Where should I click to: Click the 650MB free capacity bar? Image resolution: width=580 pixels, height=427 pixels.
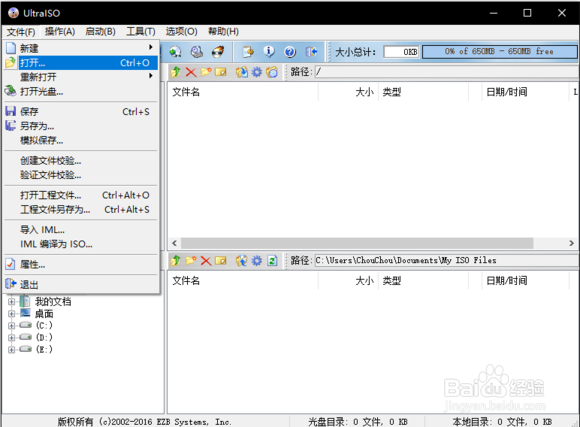point(499,51)
